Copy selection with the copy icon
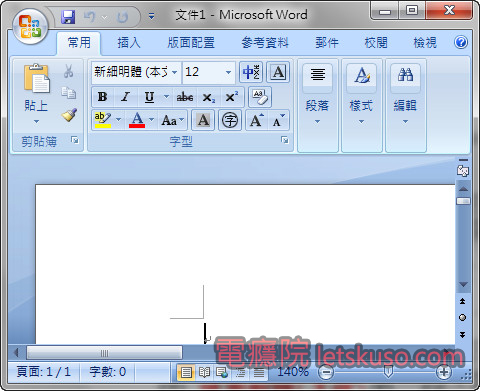 (x=68, y=93)
